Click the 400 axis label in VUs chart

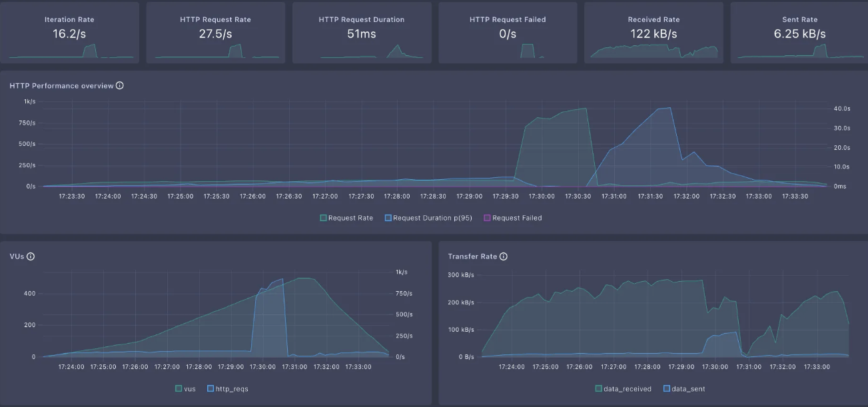point(29,294)
